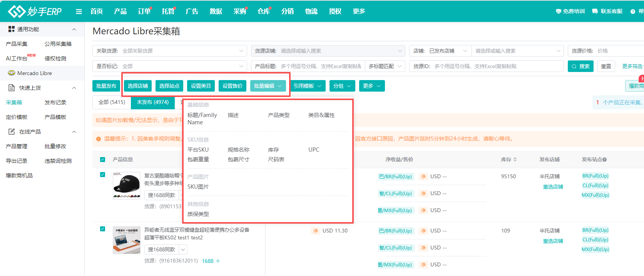Click the help question mark icon
Image resolution: width=644 pixels, height=276 pixels.
click(x=633, y=12)
